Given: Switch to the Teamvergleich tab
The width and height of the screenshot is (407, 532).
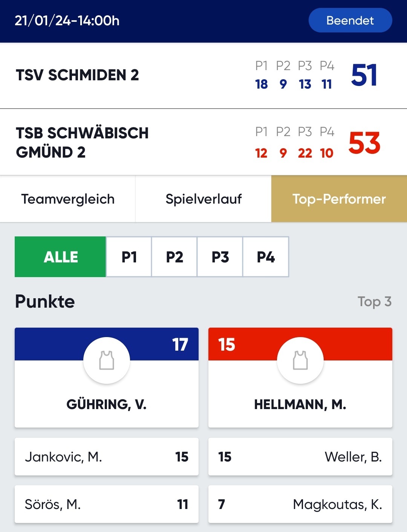Looking at the screenshot, I should 68,199.
